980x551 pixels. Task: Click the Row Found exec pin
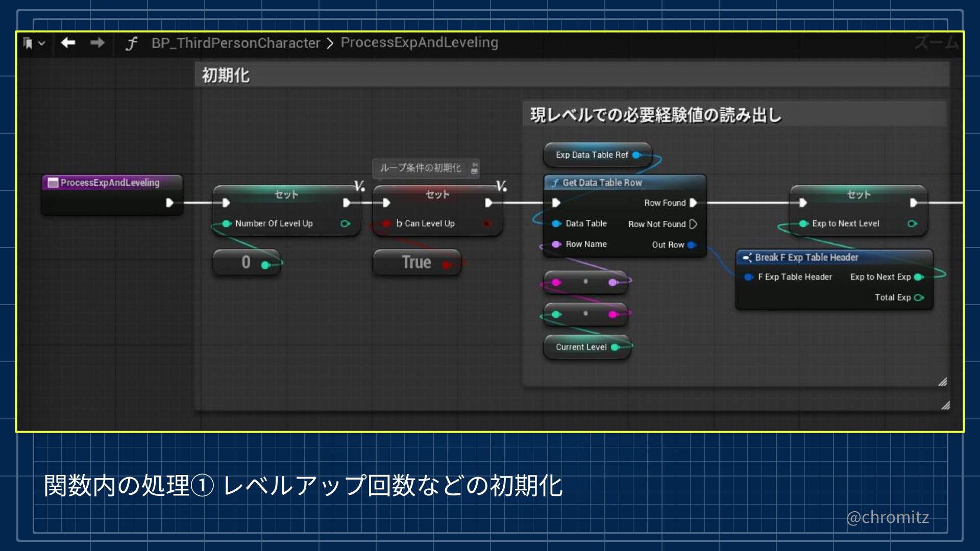point(693,203)
